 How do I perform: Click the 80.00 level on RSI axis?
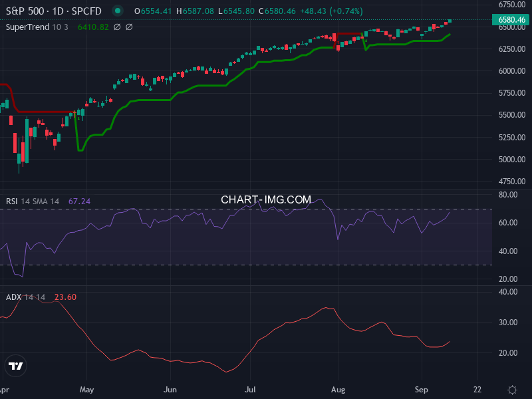point(508,195)
